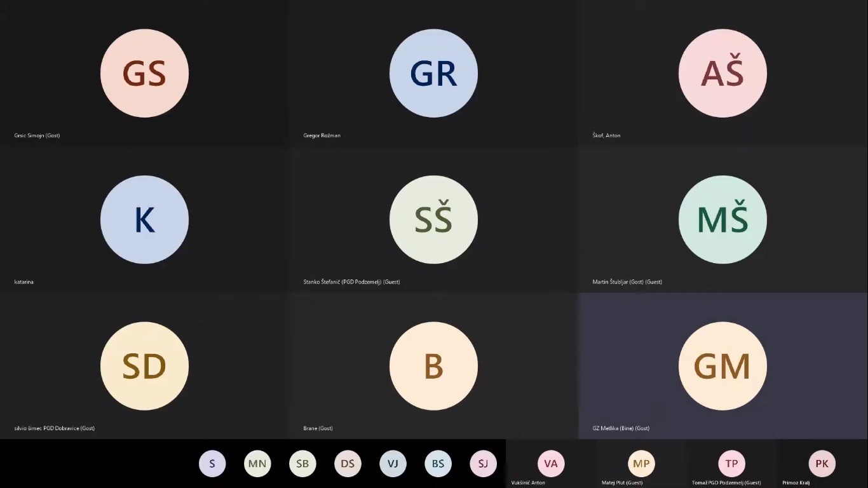Click Primoz Kralj's PK thumbnail tile
Screen dimensions: 868x488
pos(822,464)
